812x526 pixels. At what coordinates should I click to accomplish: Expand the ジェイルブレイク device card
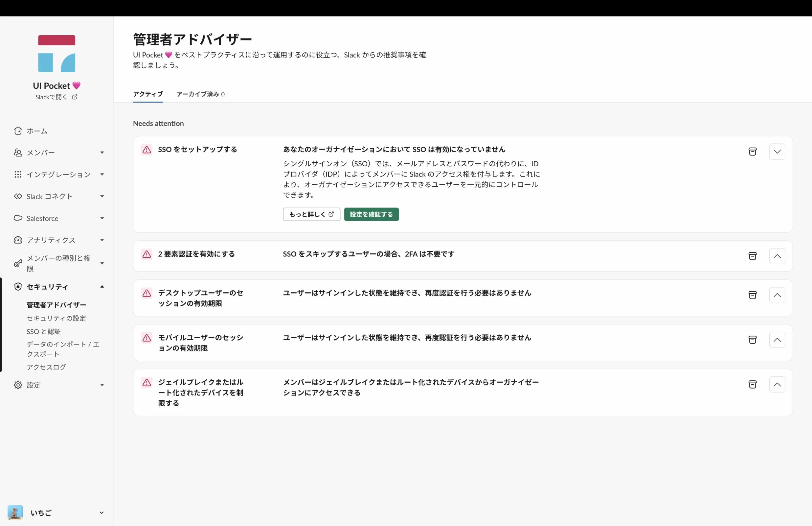pyautogui.click(x=777, y=385)
